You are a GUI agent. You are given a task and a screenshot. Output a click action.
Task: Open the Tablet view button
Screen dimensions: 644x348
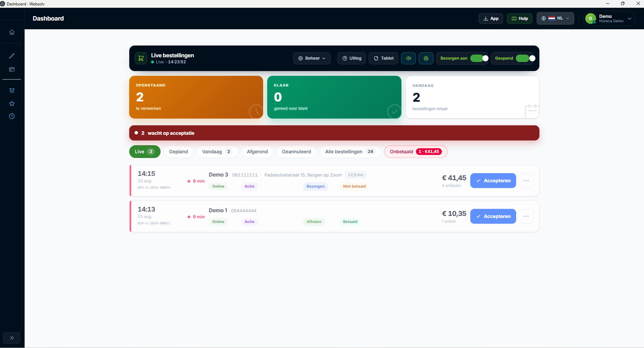point(384,58)
